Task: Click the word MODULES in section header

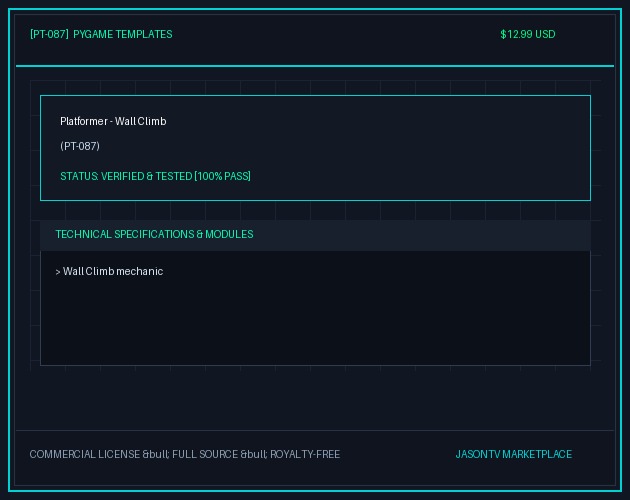Action: (229, 234)
